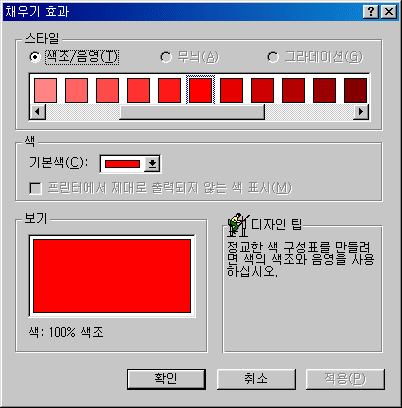The height and width of the screenshot is (408, 402).
Task: Click the large red preview rectangle
Action: (112, 276)
